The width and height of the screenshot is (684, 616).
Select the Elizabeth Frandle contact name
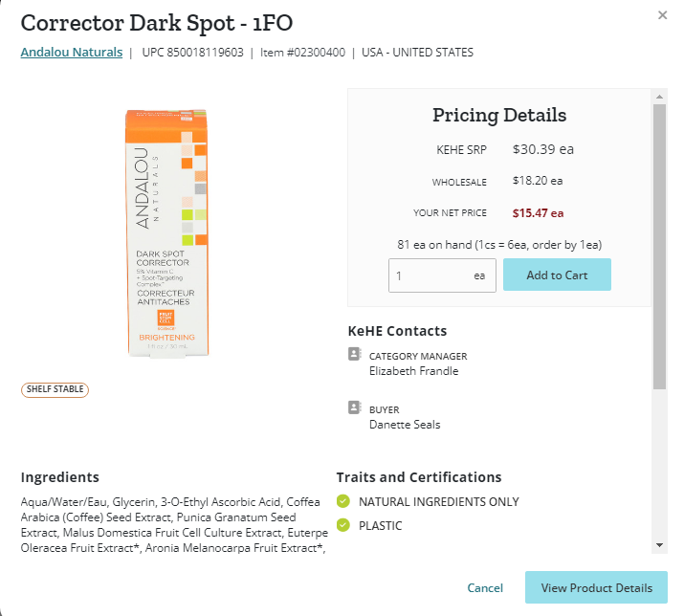413,371
